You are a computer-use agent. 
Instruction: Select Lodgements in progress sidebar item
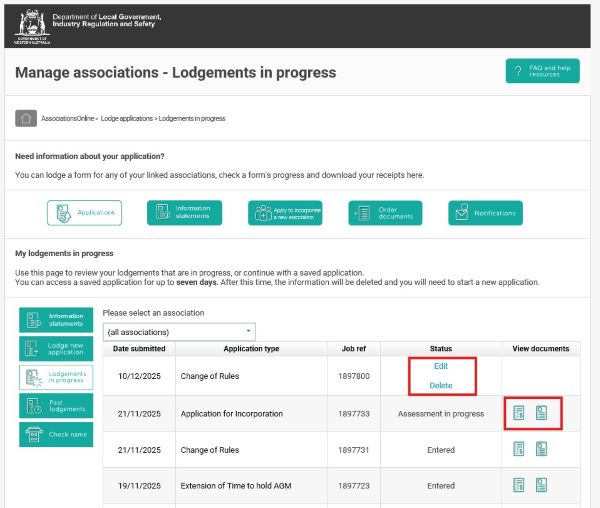pos(56,377)
